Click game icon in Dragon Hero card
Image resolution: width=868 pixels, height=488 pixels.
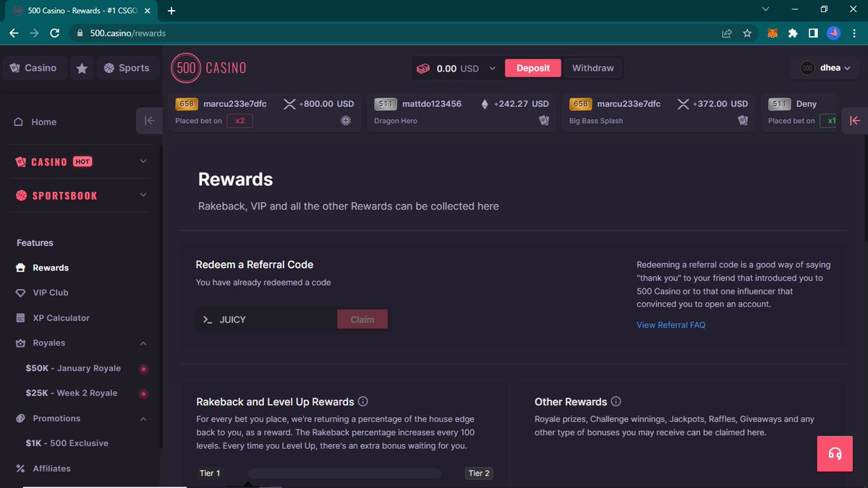point(544,121)
